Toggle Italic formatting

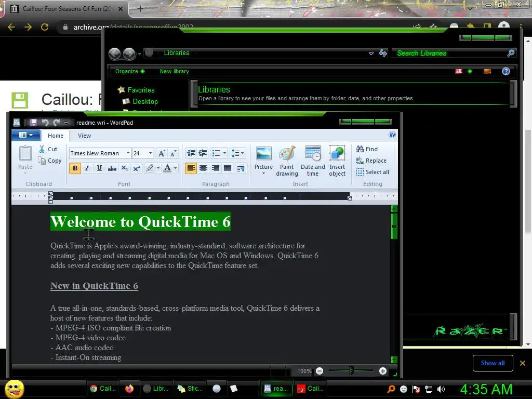87,168
